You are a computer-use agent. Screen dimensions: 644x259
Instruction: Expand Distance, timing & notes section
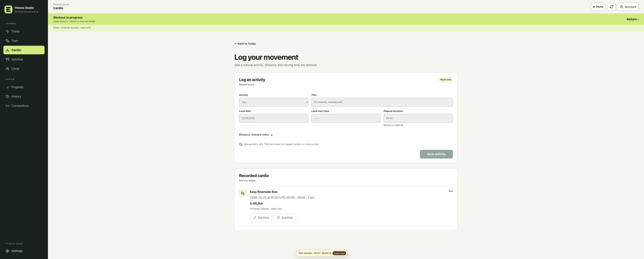[x=256, y=135]
